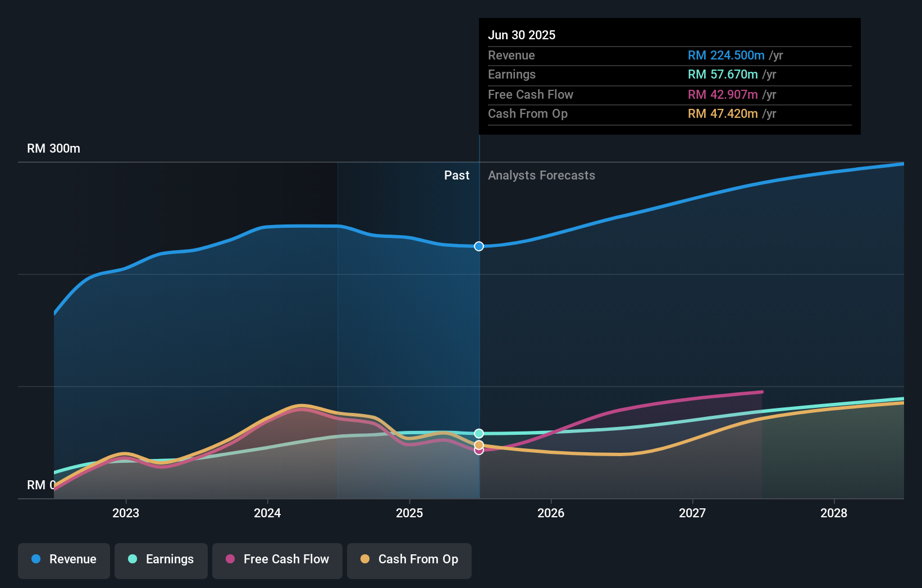Click the RM 300m gridline on the y-axis
The height and width of the screenshot is (588, 922).
click(x=53, y=148)
